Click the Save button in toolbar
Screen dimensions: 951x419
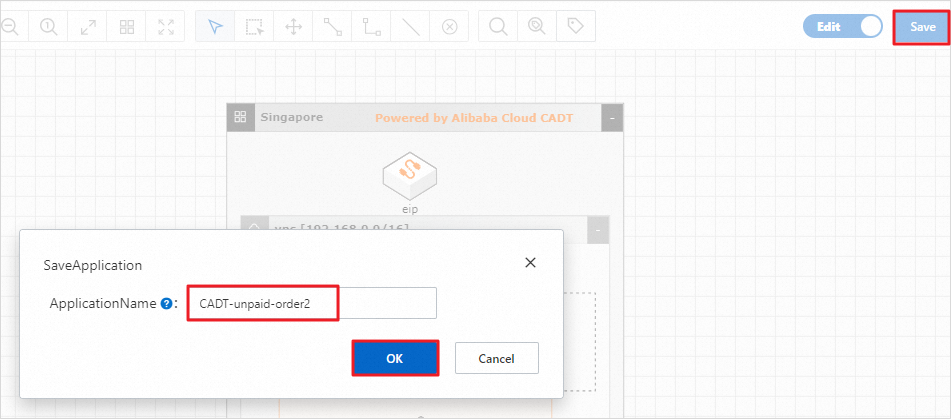coord(922,27)
